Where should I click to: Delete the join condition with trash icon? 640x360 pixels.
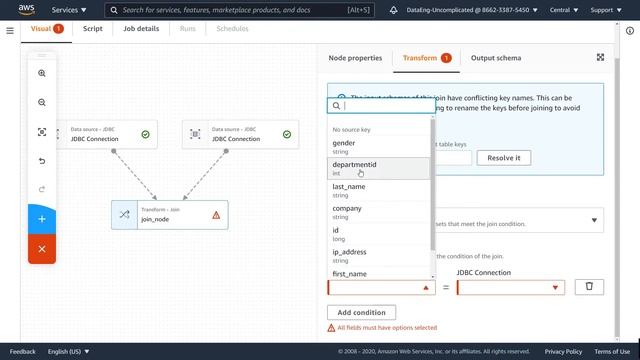point(589,287)
